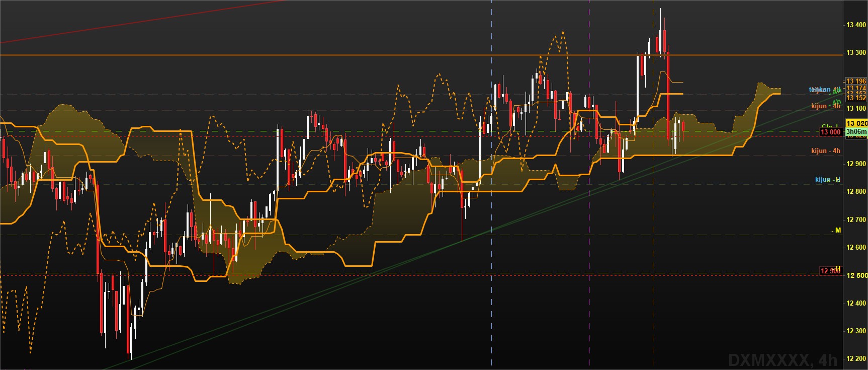Click the red 12 500 price level tag
This screenshot has width=868, height=370.
(x=830, y=271)
